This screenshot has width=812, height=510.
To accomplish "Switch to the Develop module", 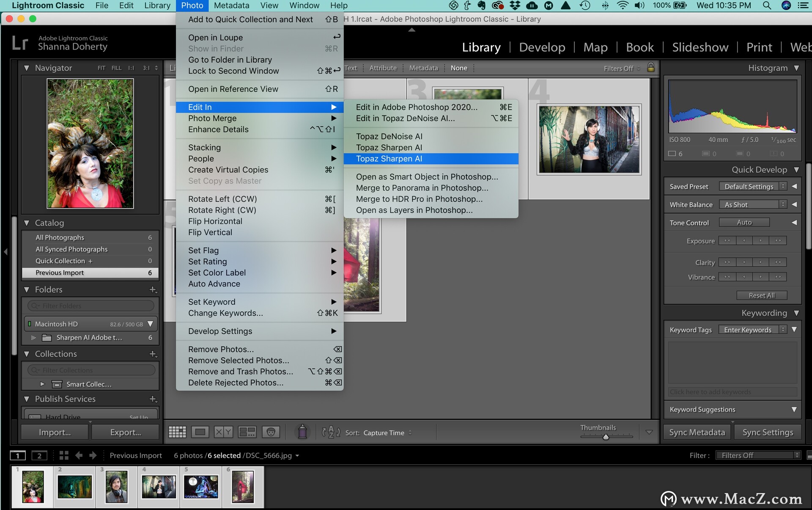I will click(x=542, y=47).
